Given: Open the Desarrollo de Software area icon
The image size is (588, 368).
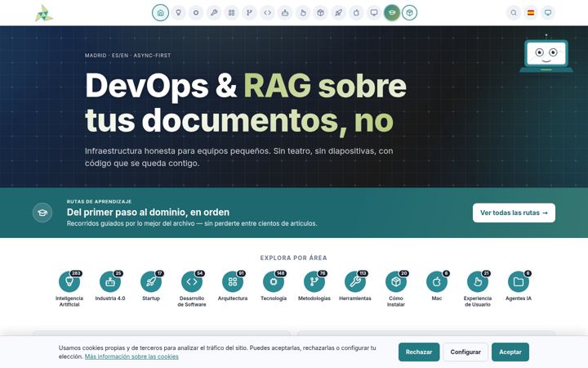Looking at the screenshot, I should [x=192, y=281].
